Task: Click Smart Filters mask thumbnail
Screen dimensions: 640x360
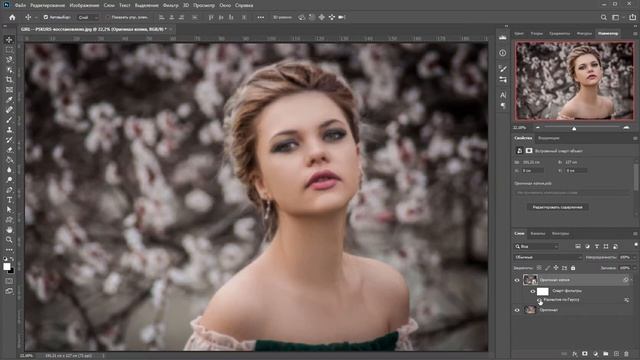Action: 542,291
